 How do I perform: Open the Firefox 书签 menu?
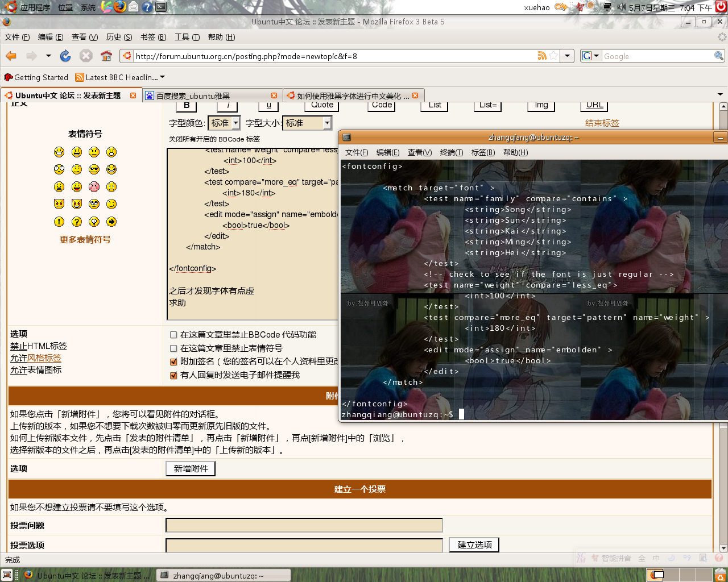point(153,37)
